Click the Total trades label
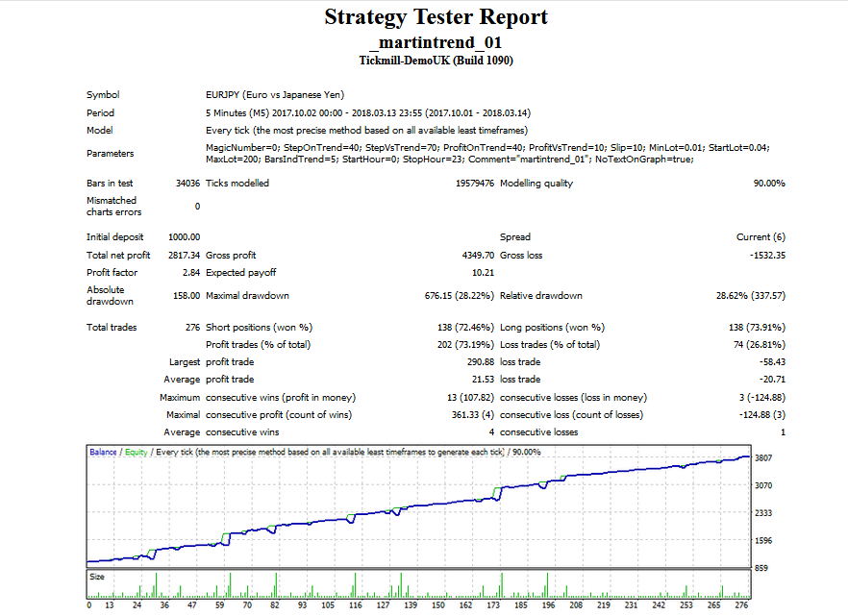The height and width of the screenshot is (616, 848). tap(112, 327)
